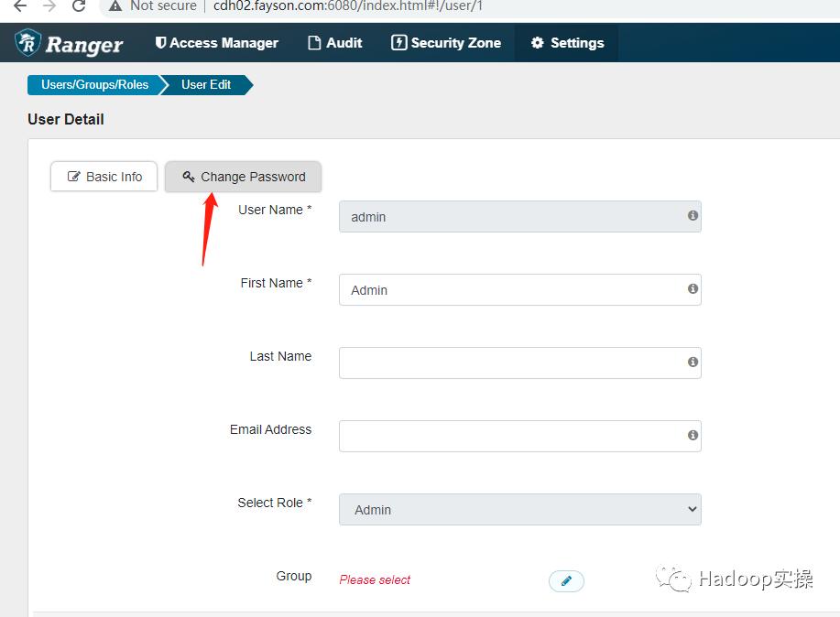
Task: Go back using browser back arrow
Action: (20, 5)
